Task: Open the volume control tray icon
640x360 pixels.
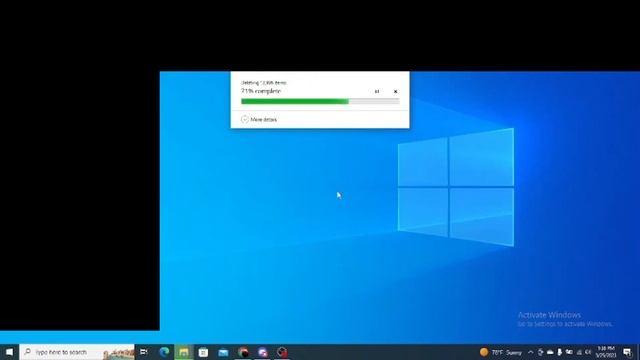Action: click(588, 352)
